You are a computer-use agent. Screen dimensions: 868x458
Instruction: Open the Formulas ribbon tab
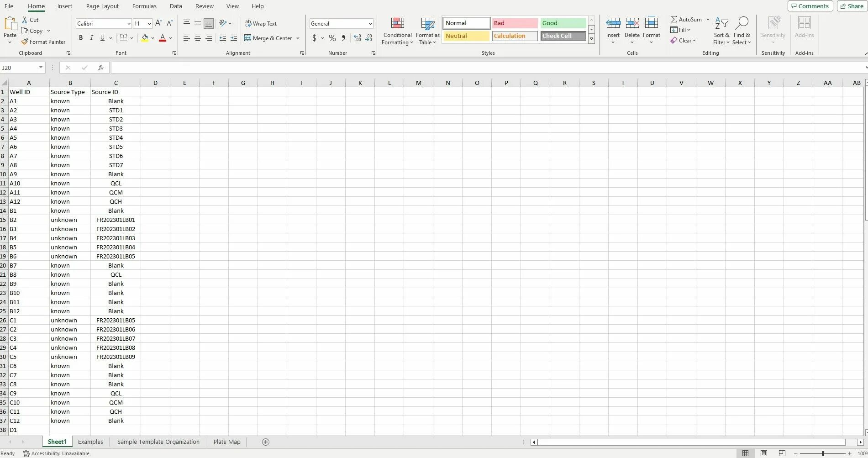144,6
